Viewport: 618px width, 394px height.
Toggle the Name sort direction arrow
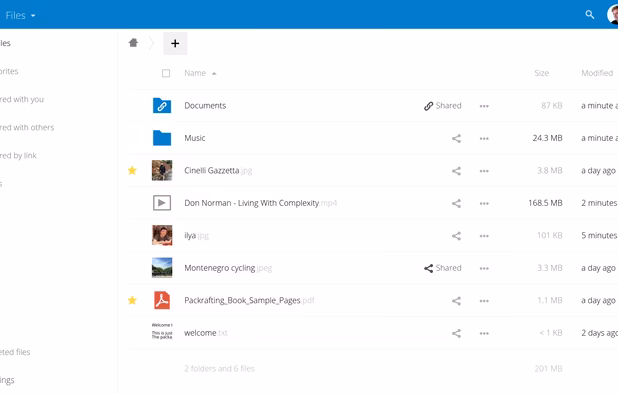[214, 73]
